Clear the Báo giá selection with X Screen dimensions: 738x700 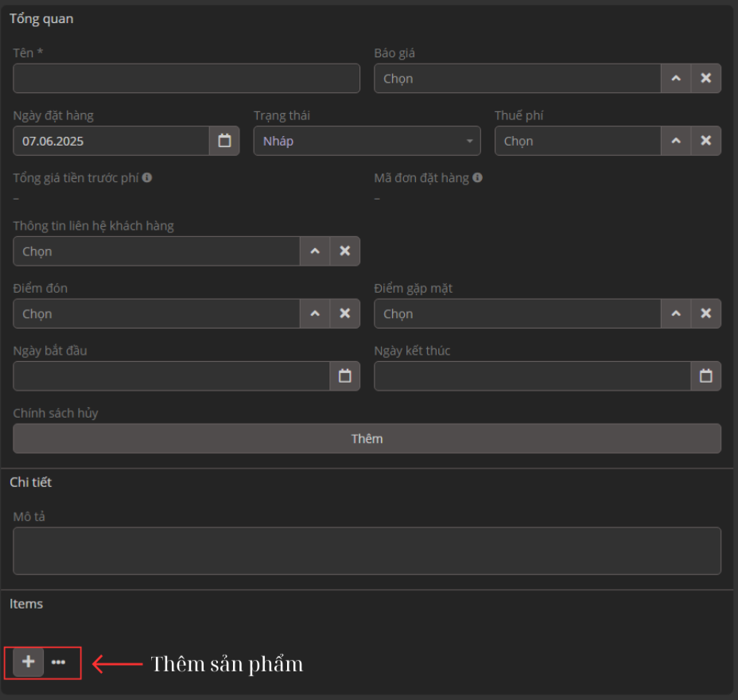pos(705,79)
